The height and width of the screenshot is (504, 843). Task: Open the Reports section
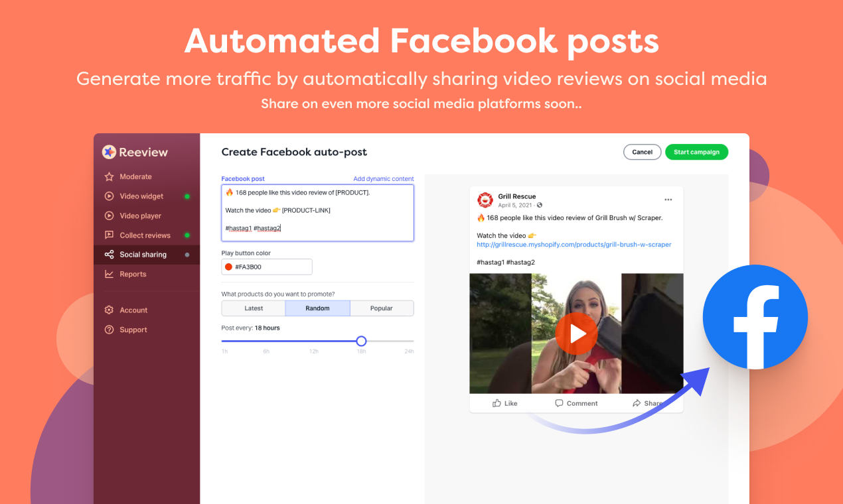pos(134,274)
